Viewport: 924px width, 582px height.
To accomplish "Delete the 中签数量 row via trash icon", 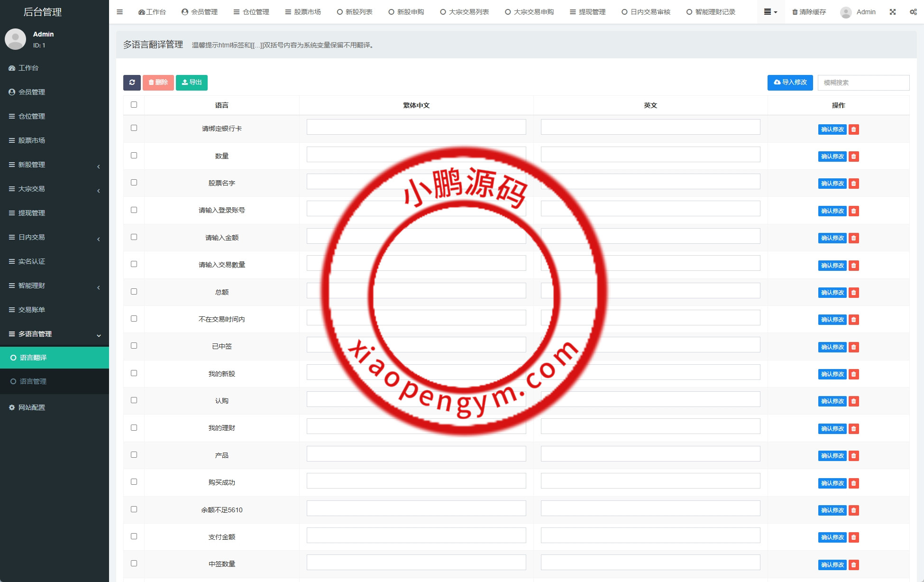I will point(854,565).
